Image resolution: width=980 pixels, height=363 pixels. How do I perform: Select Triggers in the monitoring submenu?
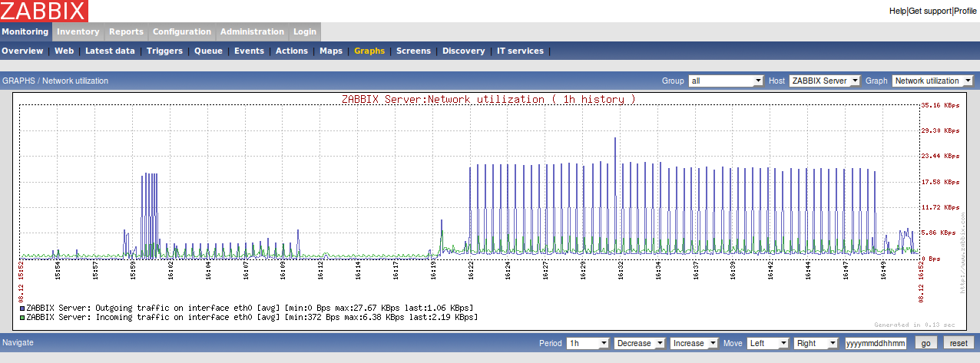pyautogui.click(x=164, y=51)
